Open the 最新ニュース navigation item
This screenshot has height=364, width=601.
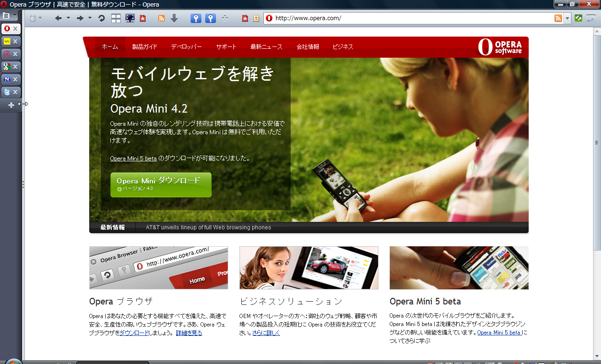tap(266, 47)
